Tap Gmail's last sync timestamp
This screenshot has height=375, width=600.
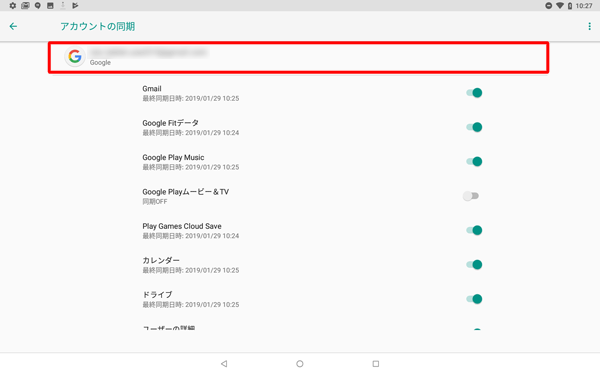191,99
